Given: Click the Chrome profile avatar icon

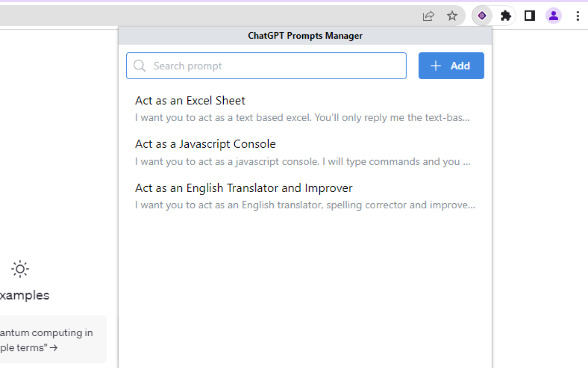Looking at the screenshot, I should click(x=553, y=15).
